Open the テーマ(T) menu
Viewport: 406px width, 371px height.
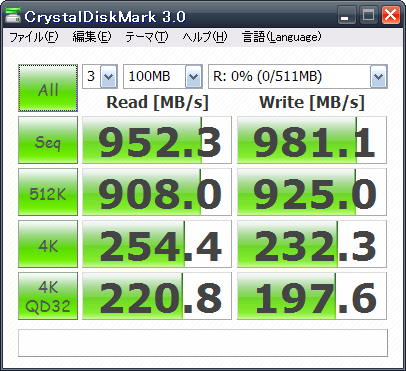(x=147, y=37)
